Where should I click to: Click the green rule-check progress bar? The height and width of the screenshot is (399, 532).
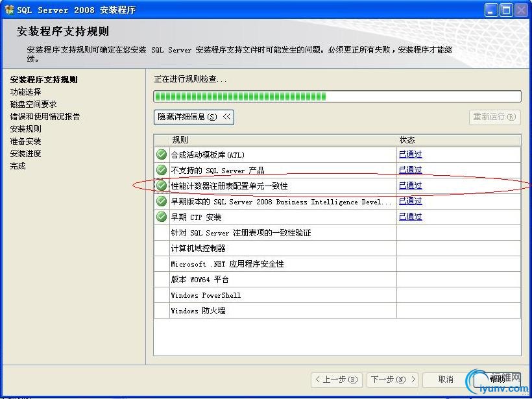(337, 97)
